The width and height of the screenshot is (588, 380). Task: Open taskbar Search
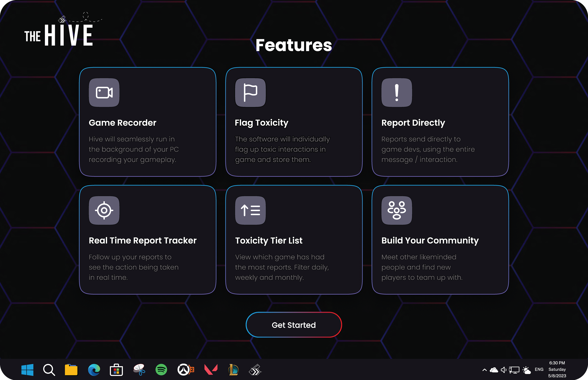pos(49,370)
